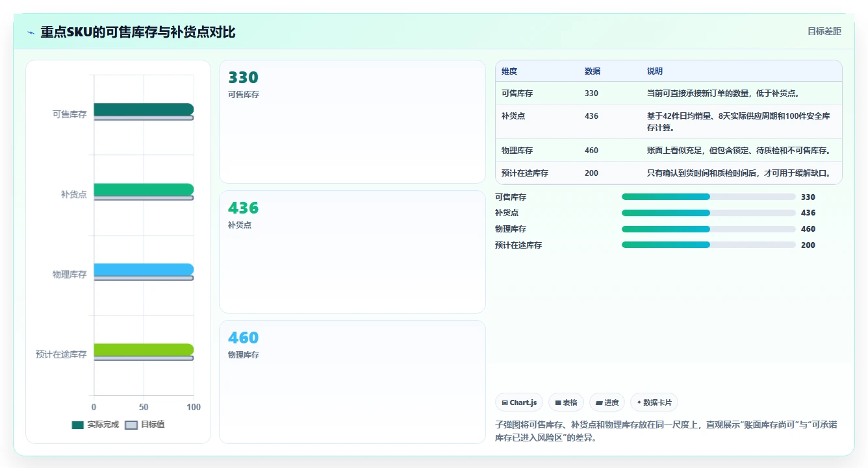Click the 预计在途库存 progress bar showing 200

pos(708,245)
